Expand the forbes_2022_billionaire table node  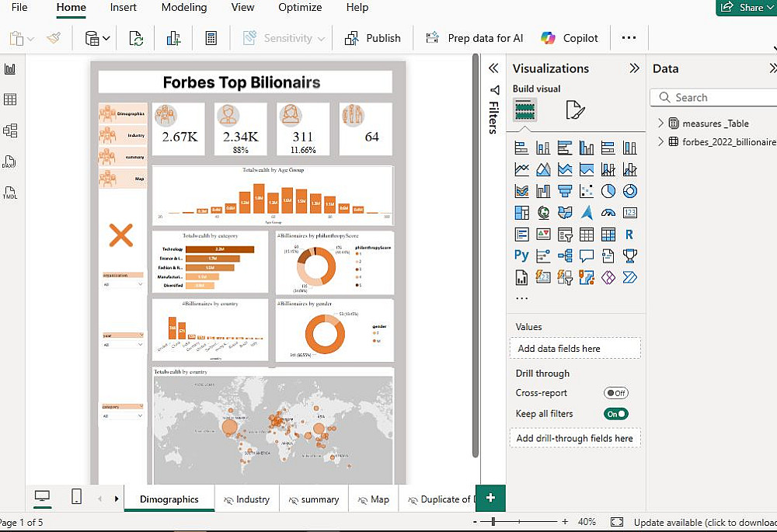point(660,141)
